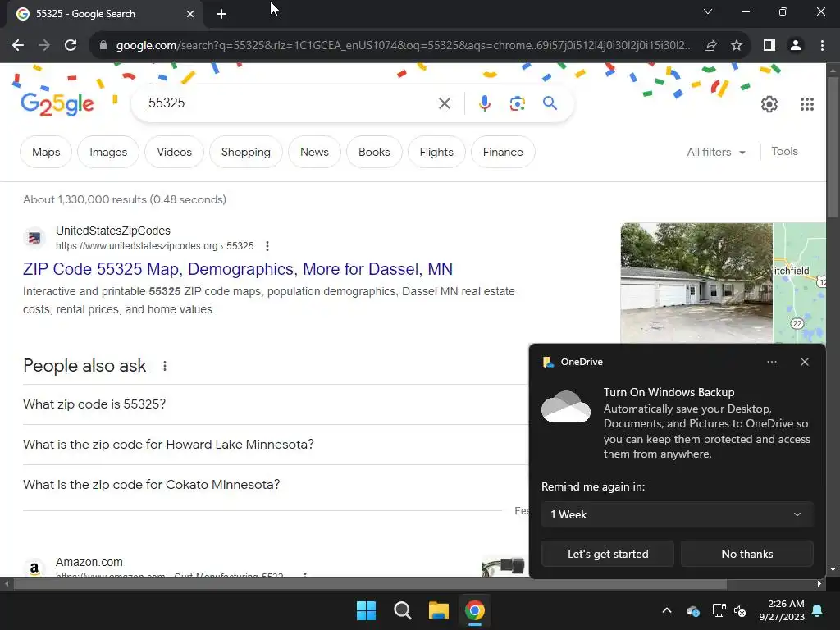Submit search with magnifier icon

click(550, 103)
